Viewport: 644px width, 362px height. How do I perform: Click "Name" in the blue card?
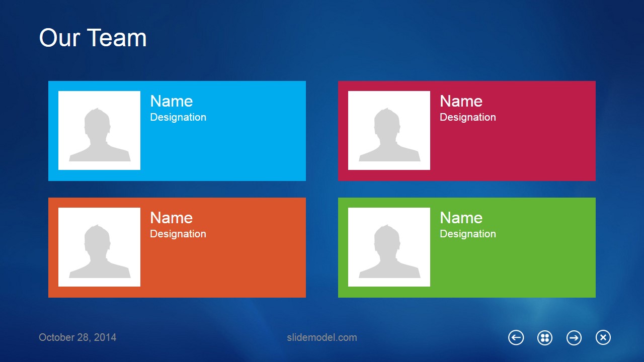(x=172, y=101)
